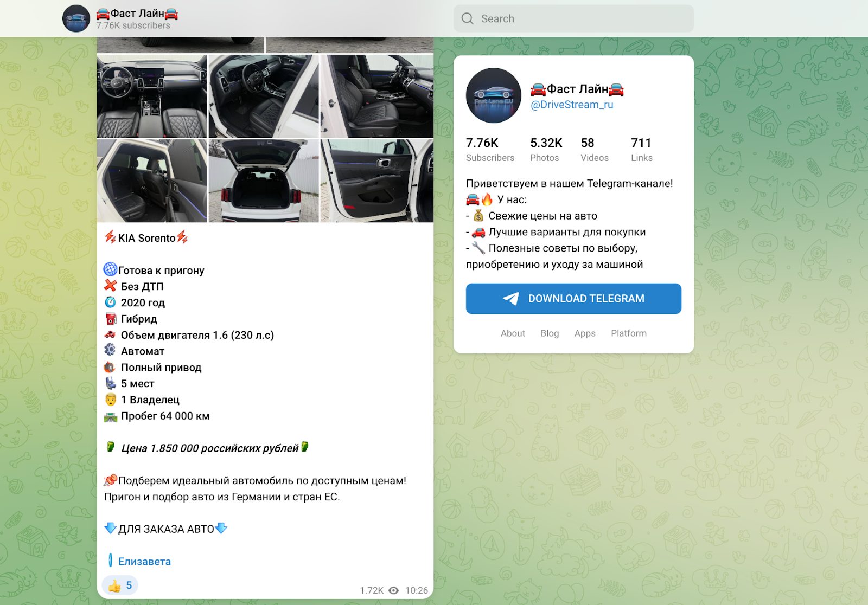This screenshot has height=605, width=868.
Task: Click the globe emoji beside Готова к пригону
Action: [111, 269]
